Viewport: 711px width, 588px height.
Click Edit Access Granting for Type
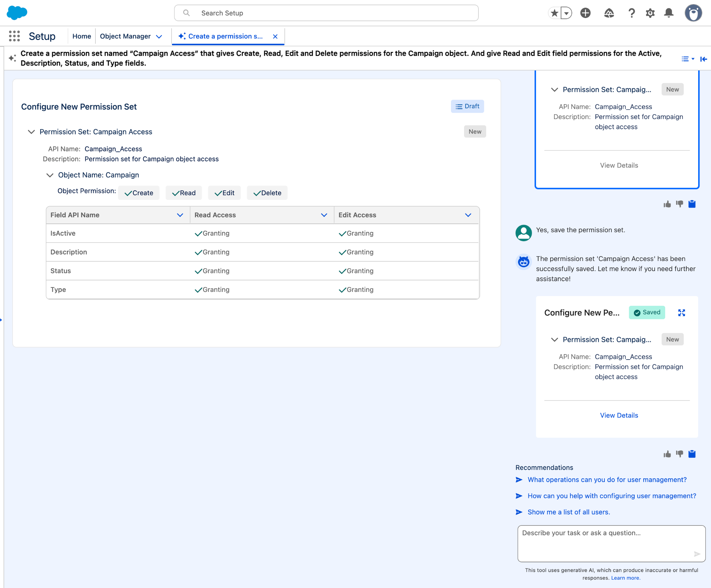pos(356,290)
